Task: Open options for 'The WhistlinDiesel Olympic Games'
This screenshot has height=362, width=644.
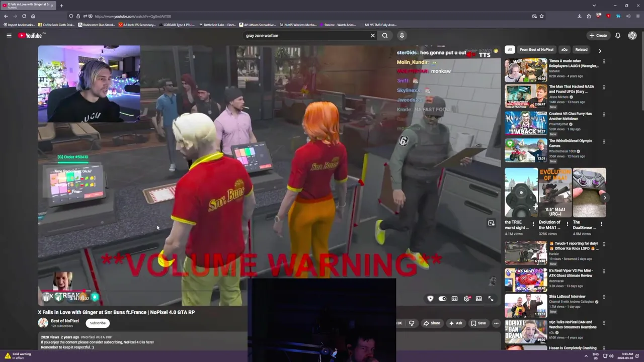Action: (x=604, y=141)
